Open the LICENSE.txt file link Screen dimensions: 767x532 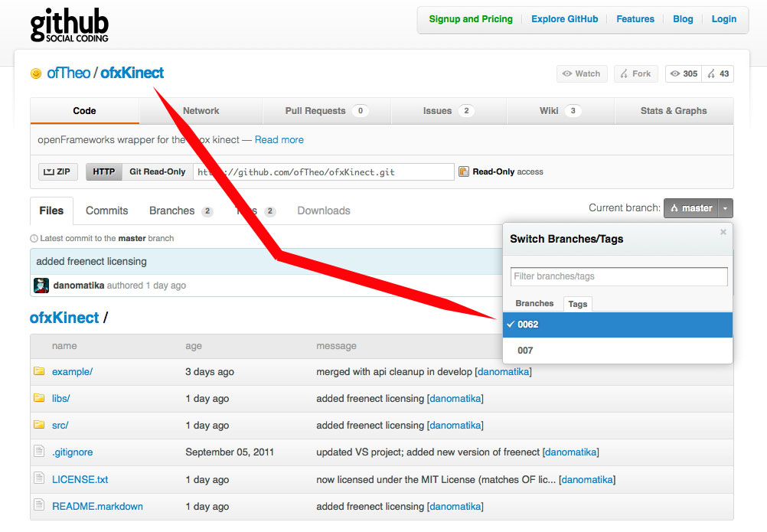(80, 480)
